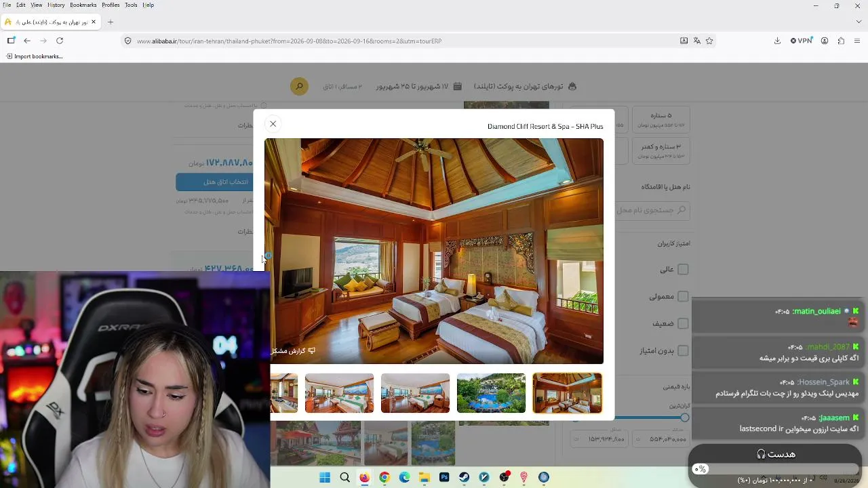This screenshot has width=868, height=488.
Task: Launch Microsoft Edge from the taskbar
Action: pyautogui.click(x=404, y=477)
